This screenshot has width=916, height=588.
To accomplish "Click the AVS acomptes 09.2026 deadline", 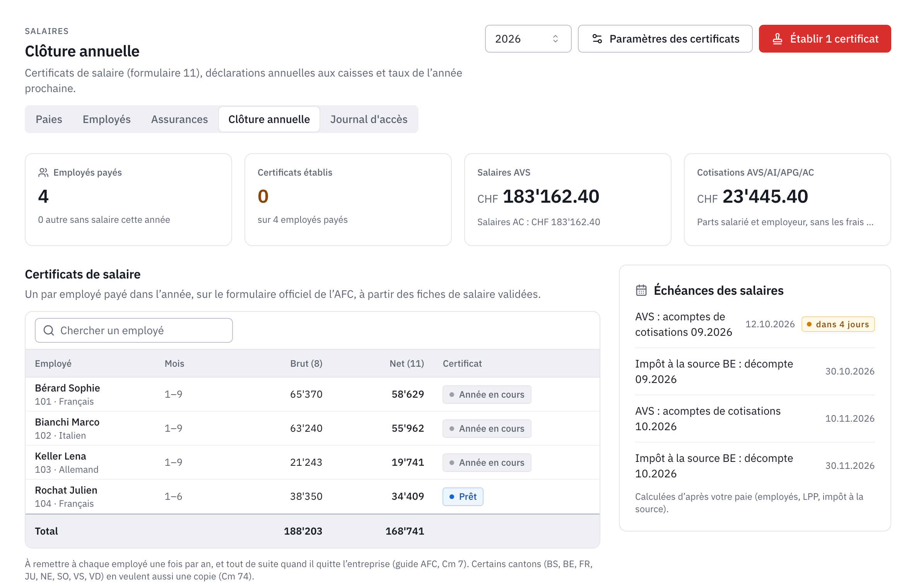I will click(x=684, y=325).
